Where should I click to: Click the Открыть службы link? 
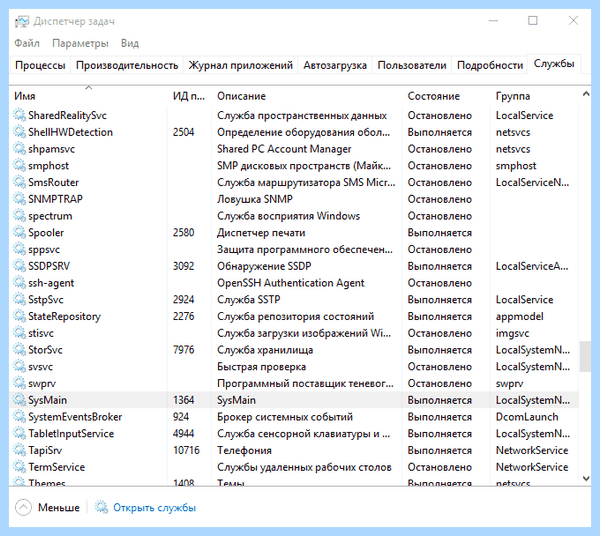tap(155, 508)
